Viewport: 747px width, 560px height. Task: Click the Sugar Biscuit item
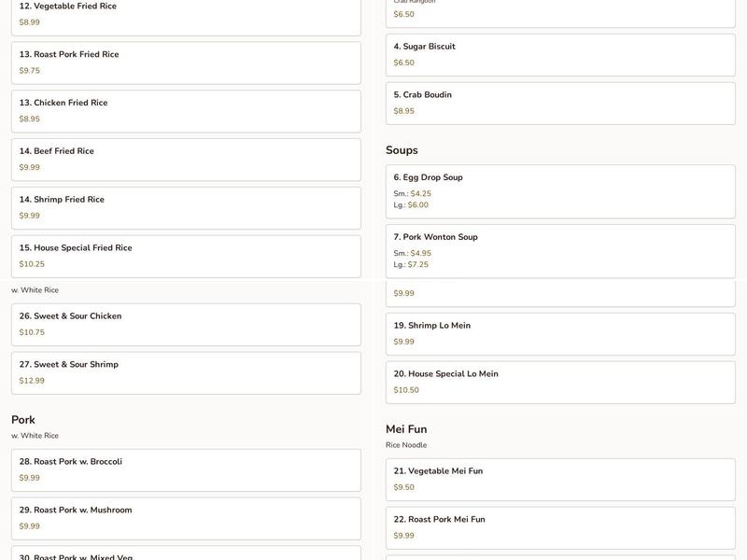pyautogui.click(x=561, y=55)
